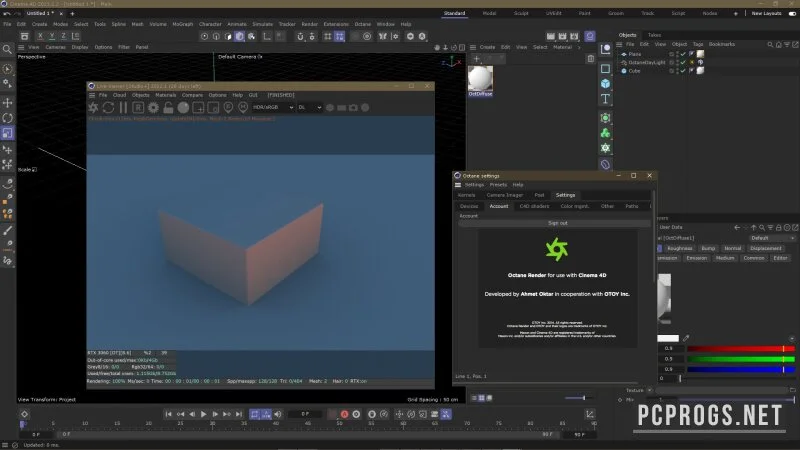800x450 pixels.
Task: Click the Objects panel search icon
Action: (770, 45)
